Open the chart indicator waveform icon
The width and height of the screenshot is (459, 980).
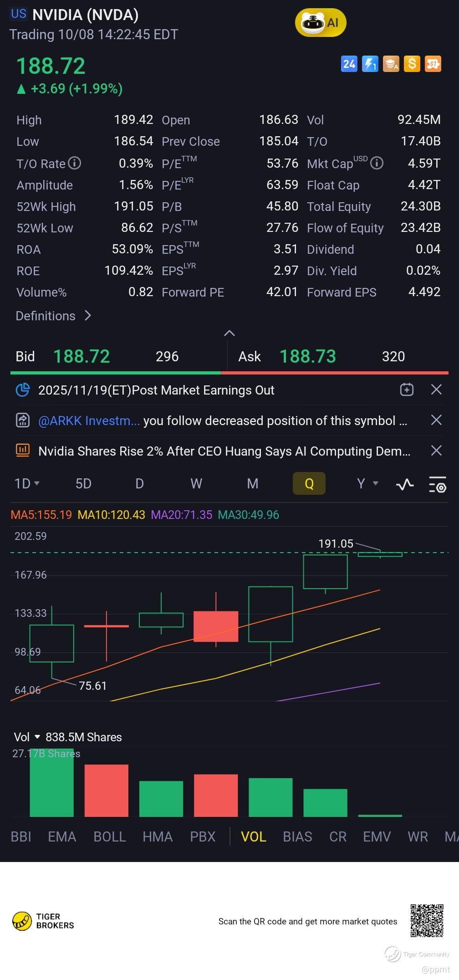click(405, 484)
